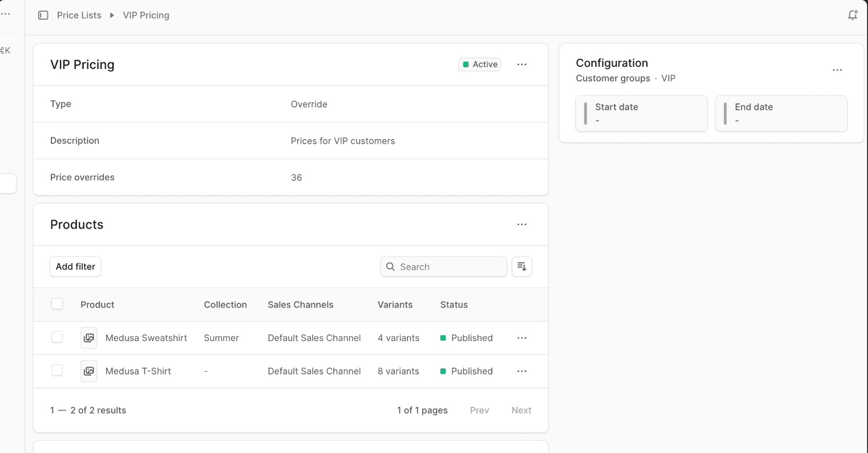Check the Medusa T-Shirt row checkbox

[57, 370]
